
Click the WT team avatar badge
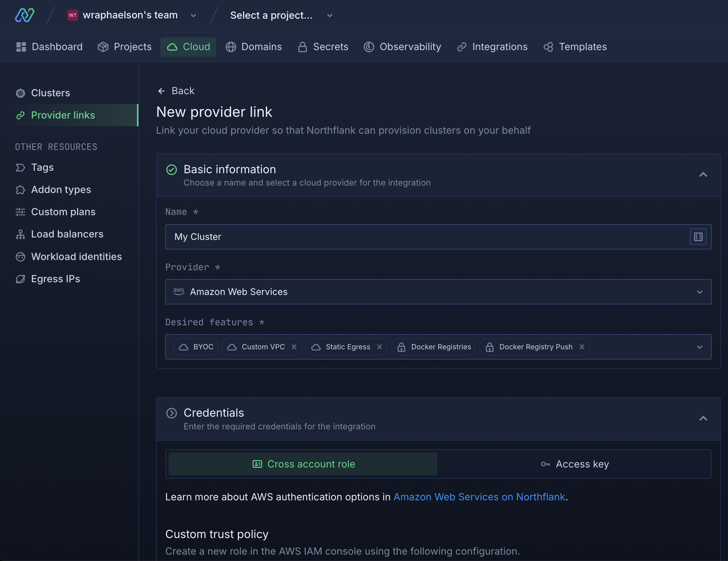tap(73, 15)
